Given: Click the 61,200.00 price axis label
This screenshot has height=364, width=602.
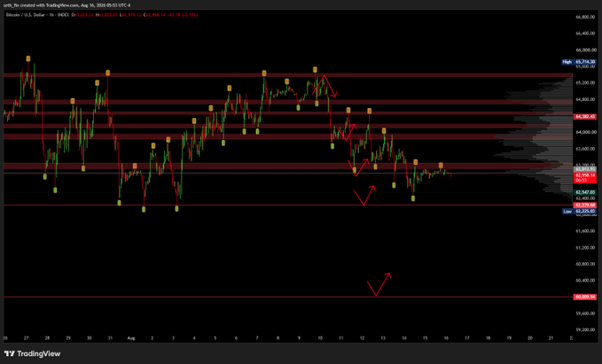Looking at the screenshot, I should pos(586,247).
